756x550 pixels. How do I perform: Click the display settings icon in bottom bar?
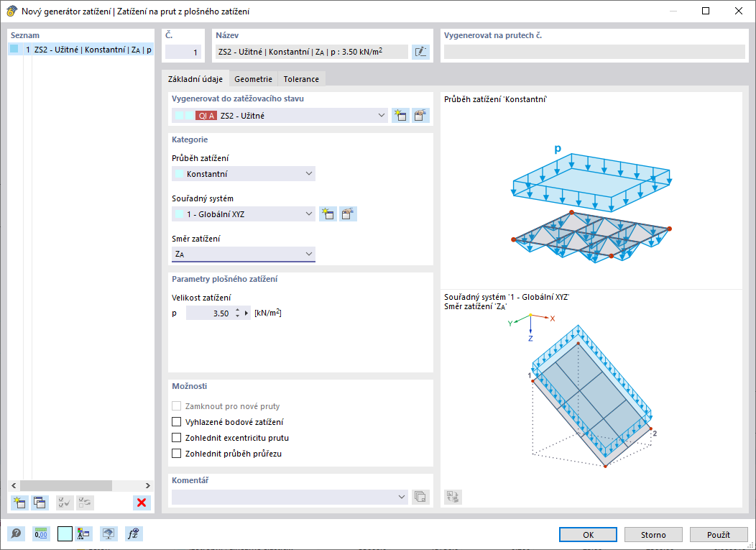(x=84, y=534)
